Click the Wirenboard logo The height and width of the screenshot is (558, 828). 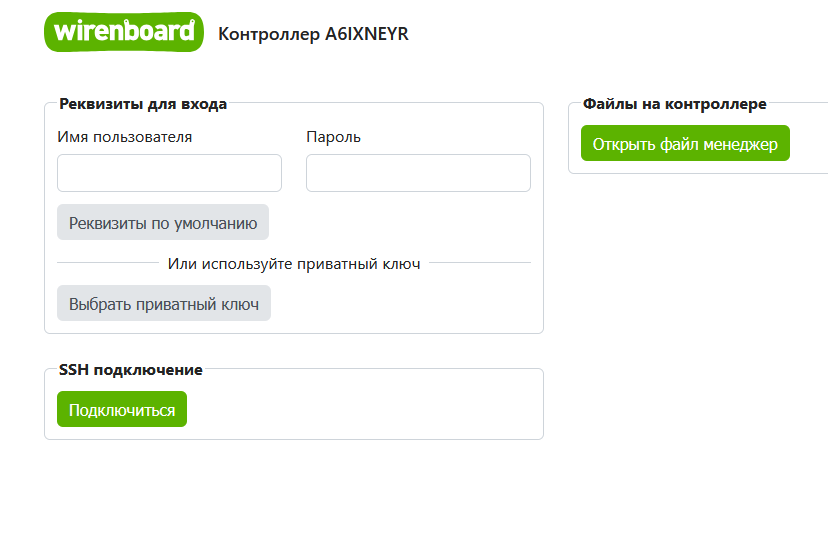[x=123, y=32]
